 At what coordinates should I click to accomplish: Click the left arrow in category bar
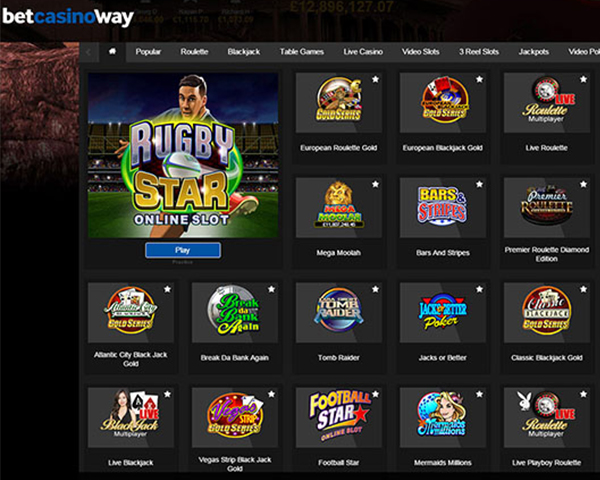pyautogui.click(x=89, y=52)
